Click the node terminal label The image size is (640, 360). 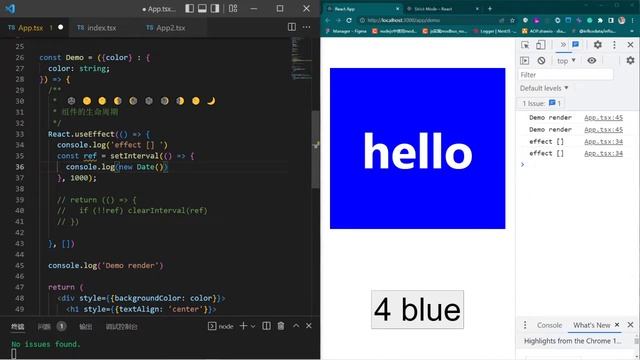tap(221, 326)
